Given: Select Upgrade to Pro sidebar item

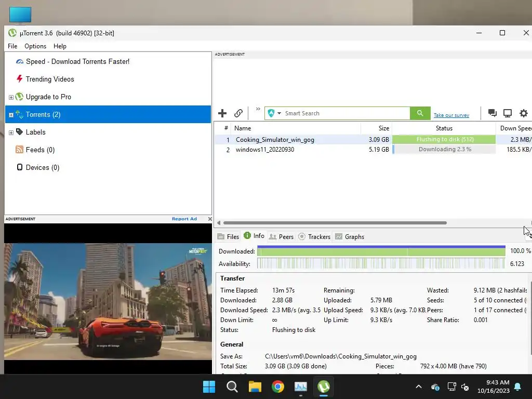Looking at the screenshot, I should (48, 97).
